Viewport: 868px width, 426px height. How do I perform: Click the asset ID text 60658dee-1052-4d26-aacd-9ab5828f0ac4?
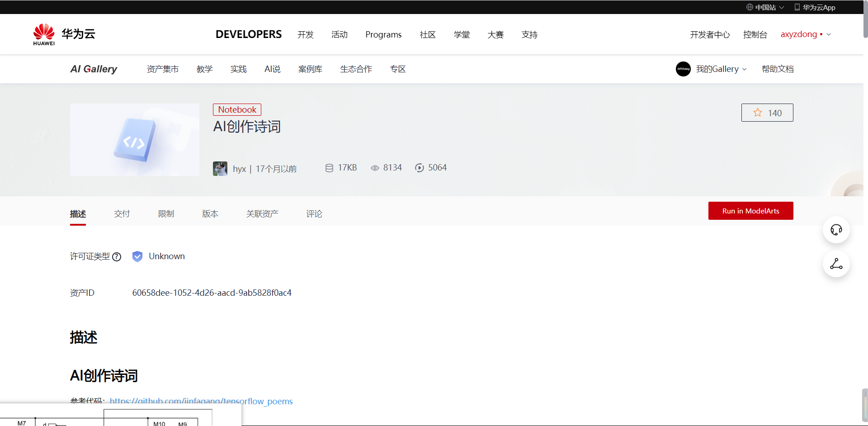coord(212,293)
